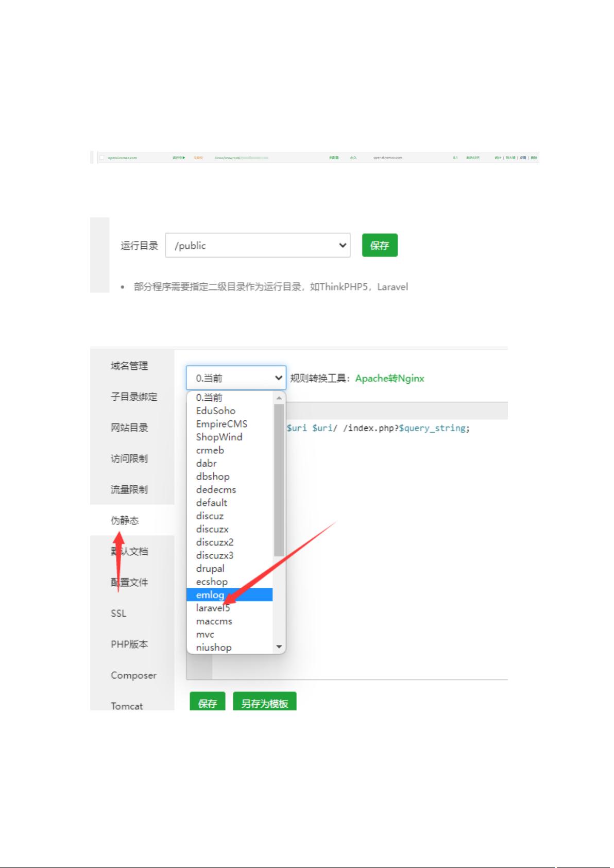Open the 防火墙 link for the site
614x868 pixels.
510,158
